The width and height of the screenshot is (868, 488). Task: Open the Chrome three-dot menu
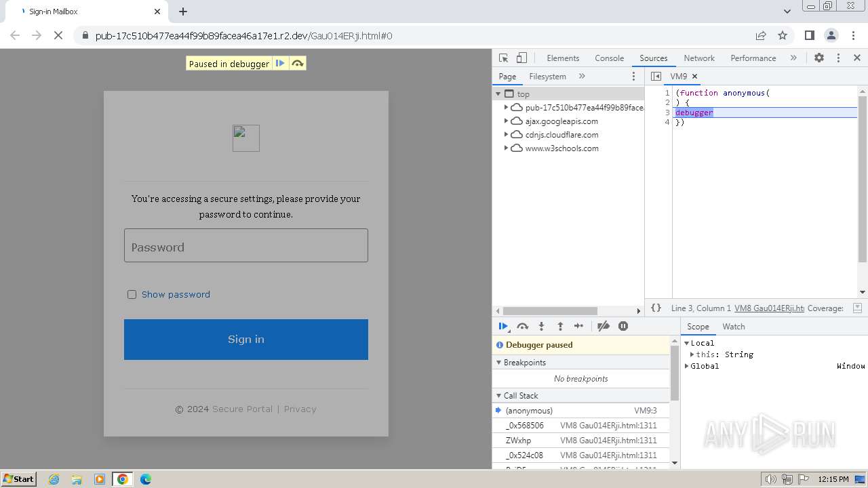click(852, 35)
